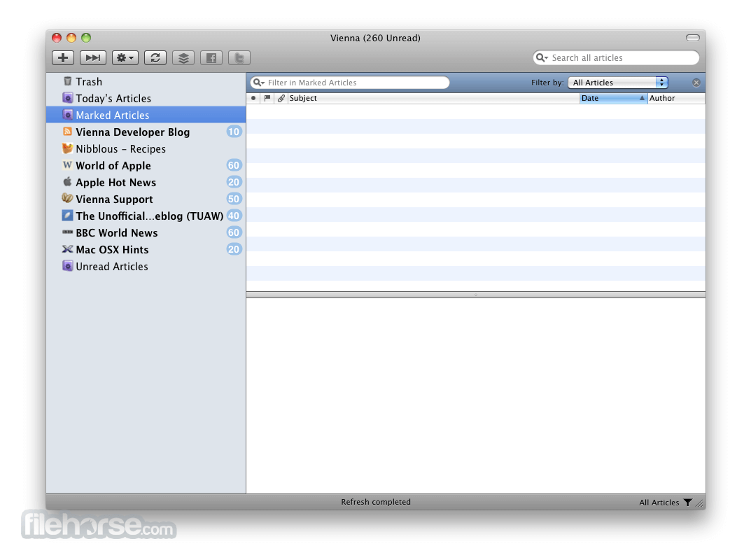Close the filter bar

pos(696,83)
